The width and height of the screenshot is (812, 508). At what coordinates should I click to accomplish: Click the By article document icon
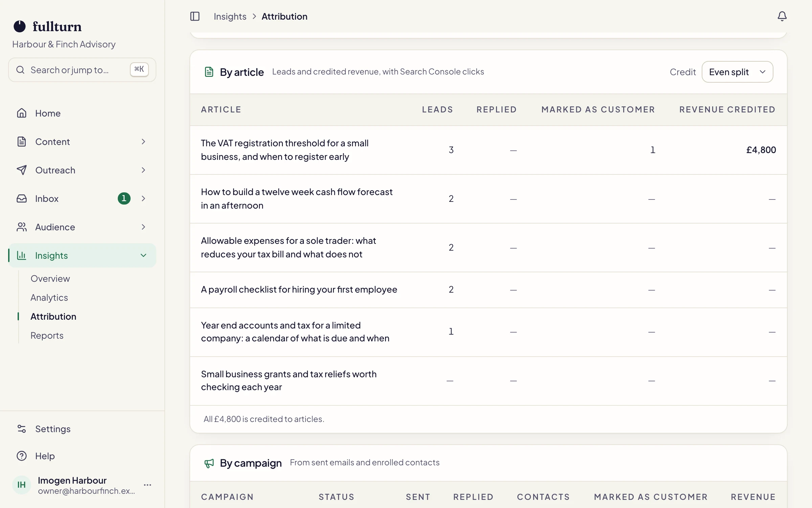coord(209,72)
